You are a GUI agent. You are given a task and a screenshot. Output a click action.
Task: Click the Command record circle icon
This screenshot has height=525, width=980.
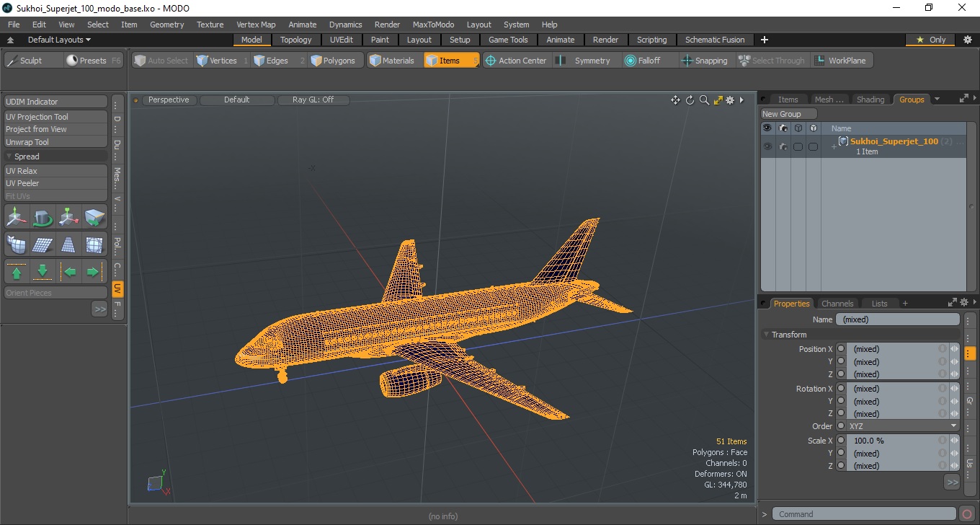point(967,514)
